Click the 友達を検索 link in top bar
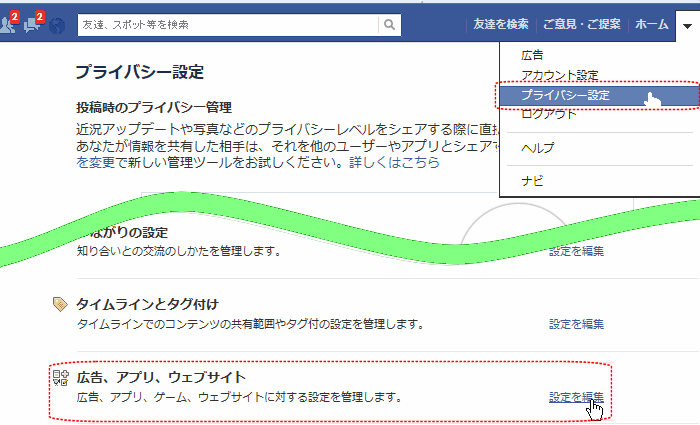Image resolution: width=700 pixels, height=425 pixels. click(501, 24)
